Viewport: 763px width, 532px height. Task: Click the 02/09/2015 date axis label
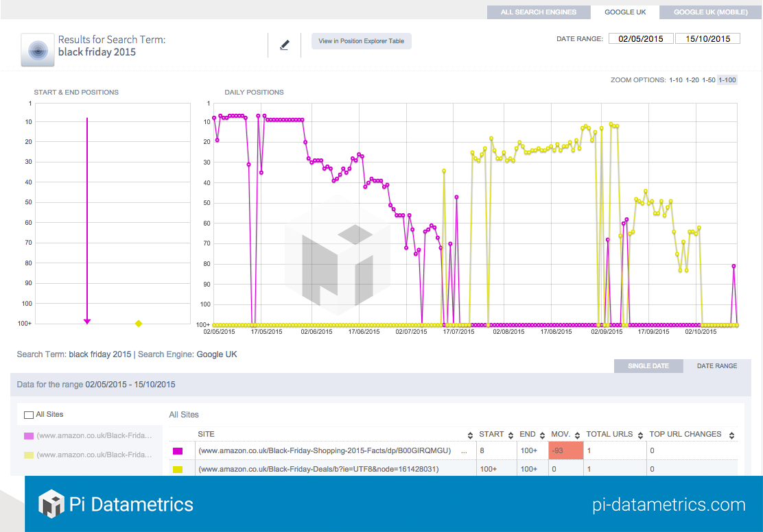pyautogui.click(x=607, y=332)
